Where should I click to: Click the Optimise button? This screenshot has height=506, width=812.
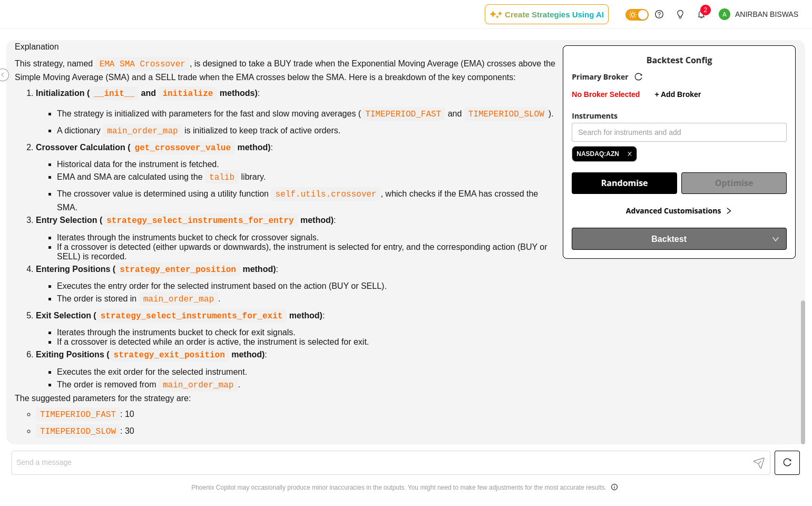coord(733,183)
